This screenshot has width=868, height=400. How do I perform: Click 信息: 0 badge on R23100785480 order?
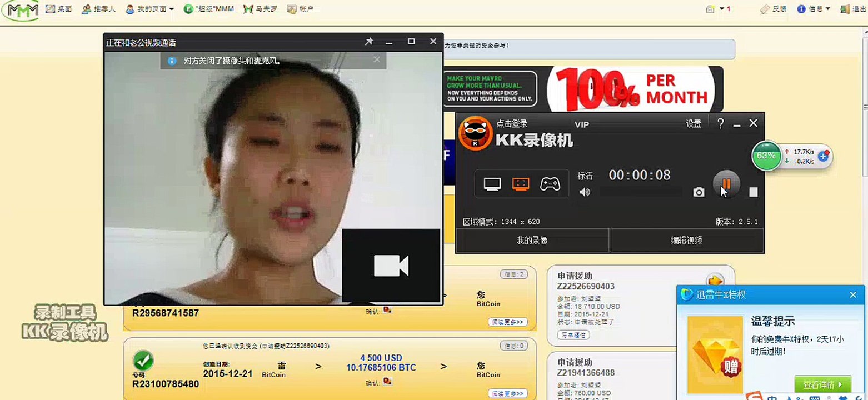(514, 346)
